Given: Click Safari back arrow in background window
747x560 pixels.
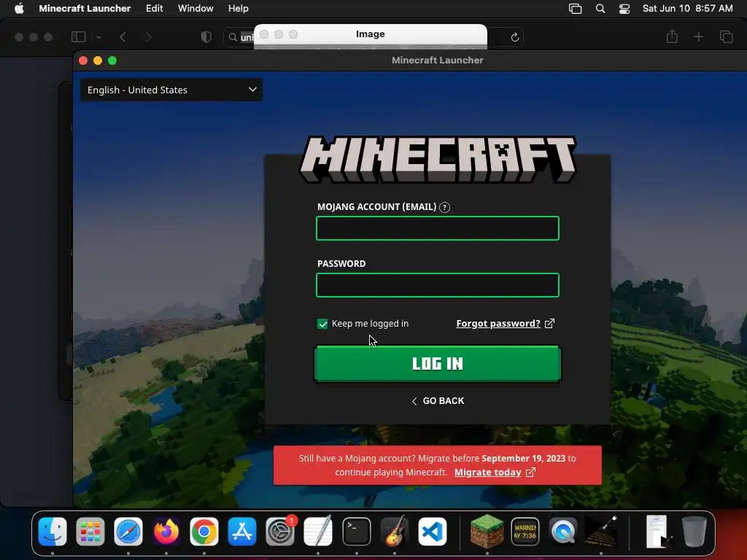Looking at the screenshot, I should pos(123,37).
